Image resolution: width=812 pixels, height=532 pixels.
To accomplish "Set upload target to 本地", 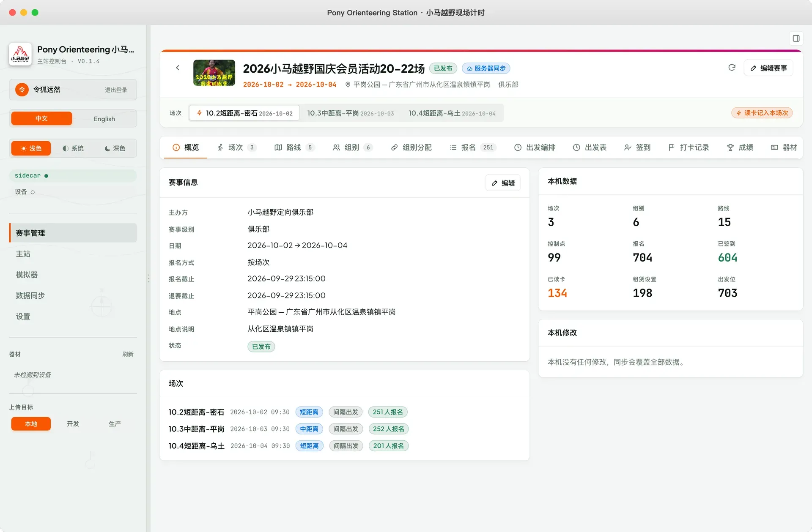I will coord(31,424).
